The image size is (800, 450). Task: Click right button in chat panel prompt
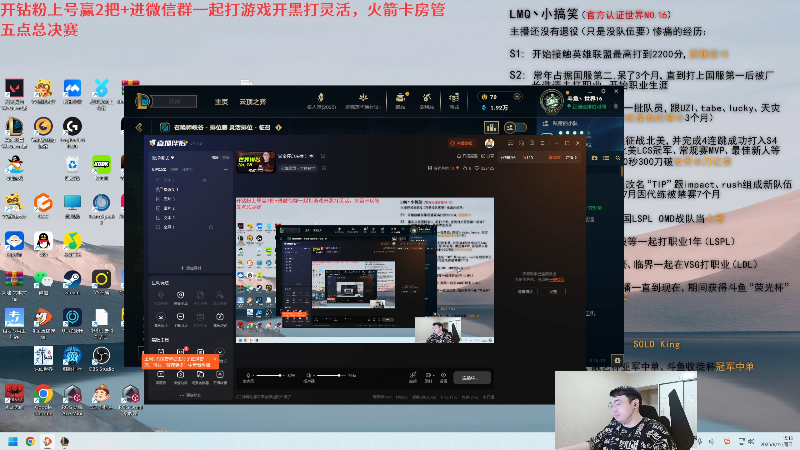(553, 291)
